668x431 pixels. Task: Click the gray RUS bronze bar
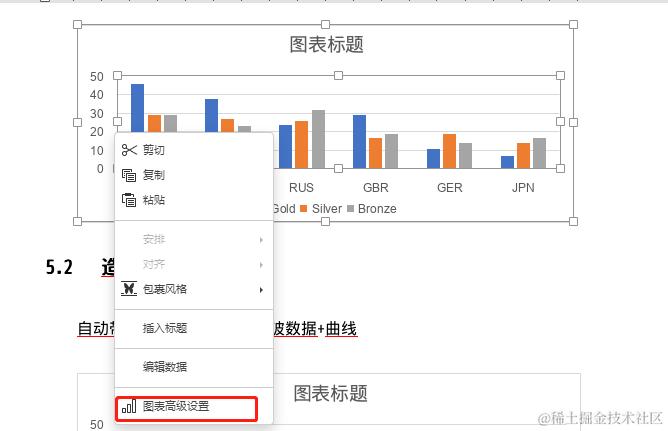point(318,139)
